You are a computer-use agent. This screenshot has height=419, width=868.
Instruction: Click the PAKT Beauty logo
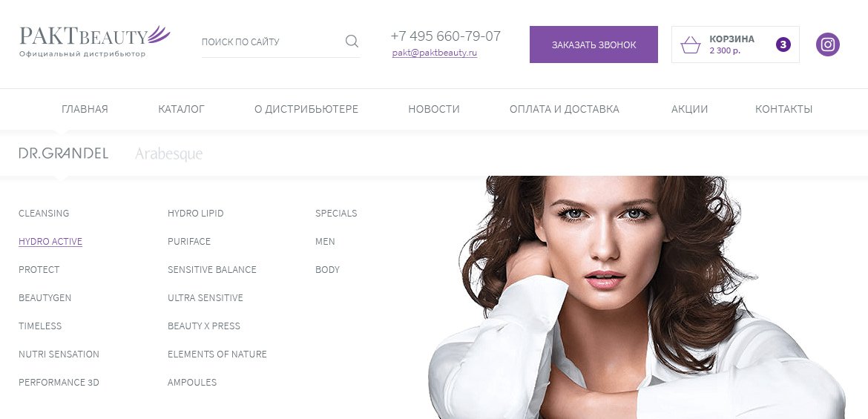click(x=95, y=41)
